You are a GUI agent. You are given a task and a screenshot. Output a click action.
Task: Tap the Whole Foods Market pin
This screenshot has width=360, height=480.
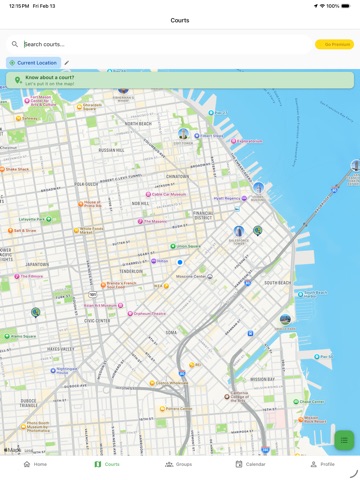(76, 230)
